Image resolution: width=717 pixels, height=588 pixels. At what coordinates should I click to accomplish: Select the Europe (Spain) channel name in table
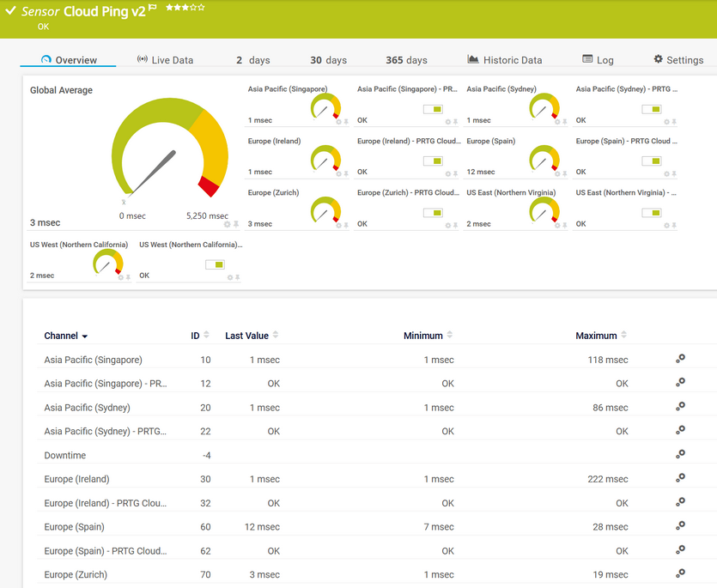click(74, 527)
